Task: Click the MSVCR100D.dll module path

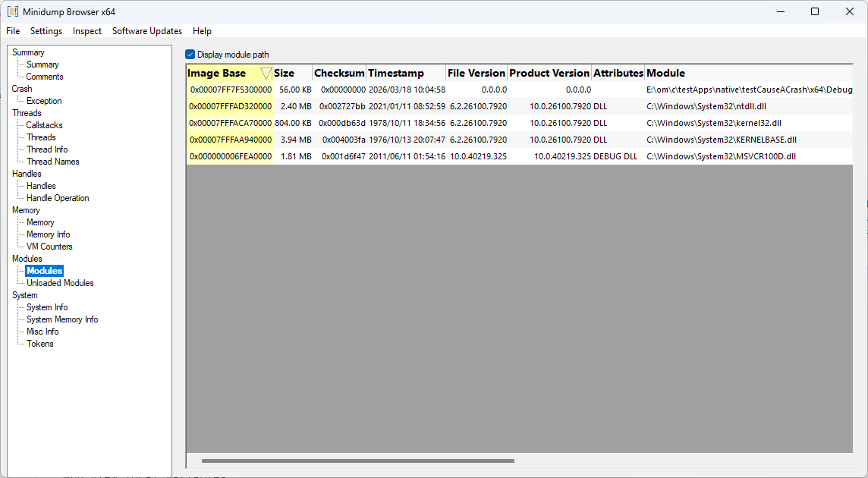Action: (721, 156)
